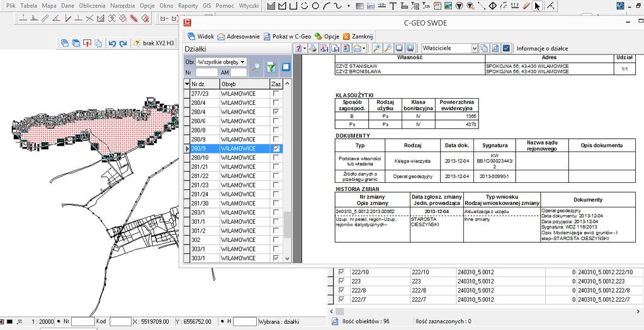644x330 pixels.
Task: Open the Mapa menu
Action: pos(49,6)
